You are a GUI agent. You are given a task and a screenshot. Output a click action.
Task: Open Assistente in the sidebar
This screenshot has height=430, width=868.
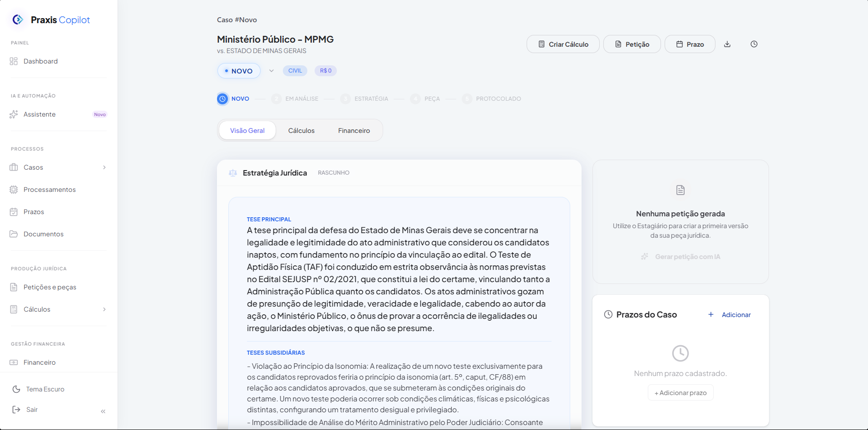click(39, 114)
